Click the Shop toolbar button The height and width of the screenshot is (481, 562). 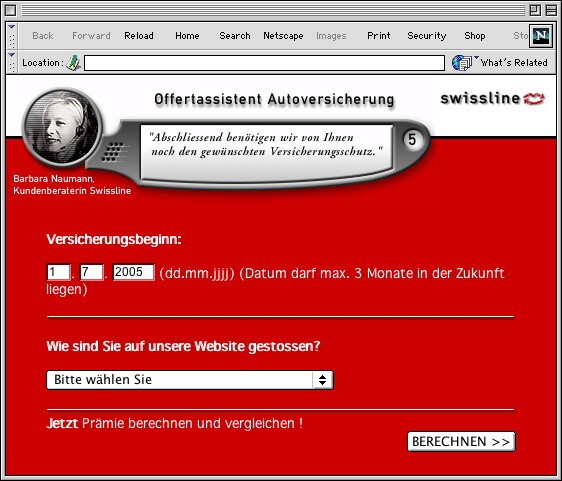(475, 36)
